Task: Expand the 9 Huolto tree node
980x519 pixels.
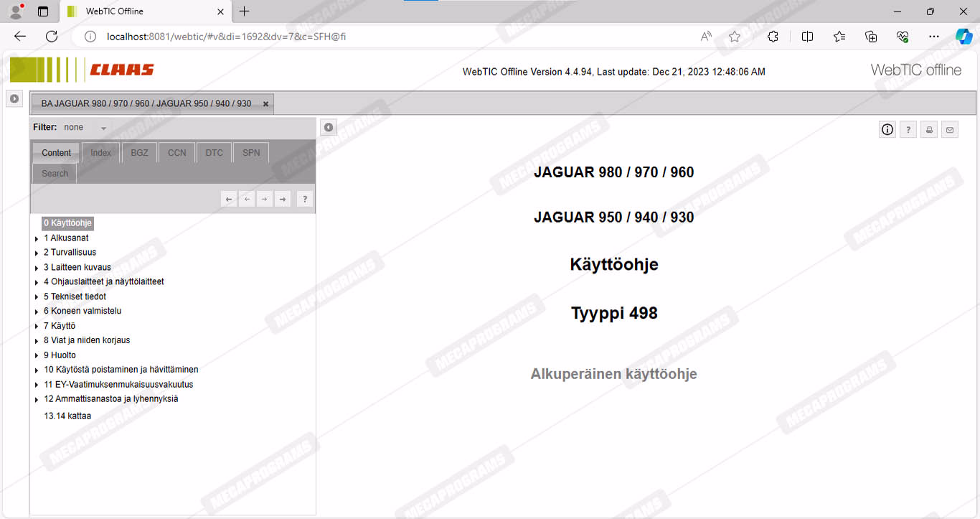Action: [x=37, y=356]
